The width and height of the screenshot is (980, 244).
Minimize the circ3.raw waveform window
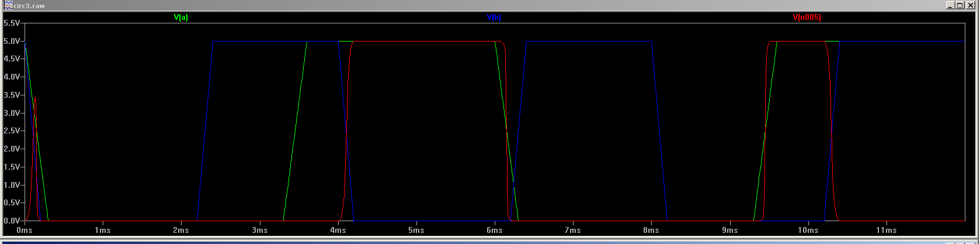[951, 5]
